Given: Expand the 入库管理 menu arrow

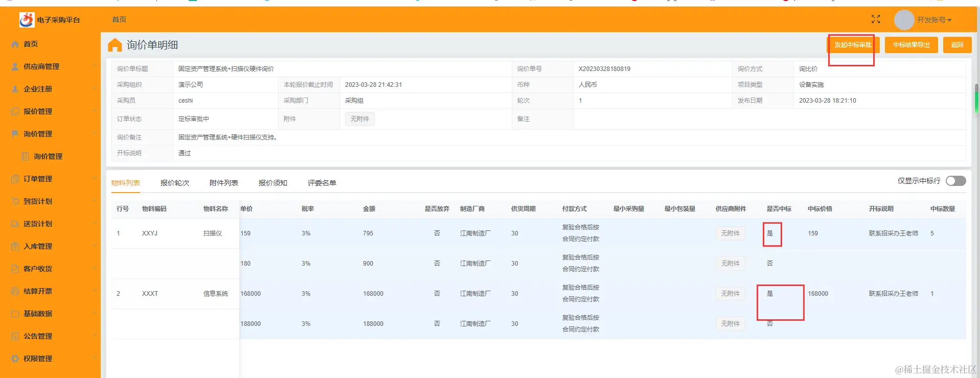Looking at the screenshot, I should [95, 246].
